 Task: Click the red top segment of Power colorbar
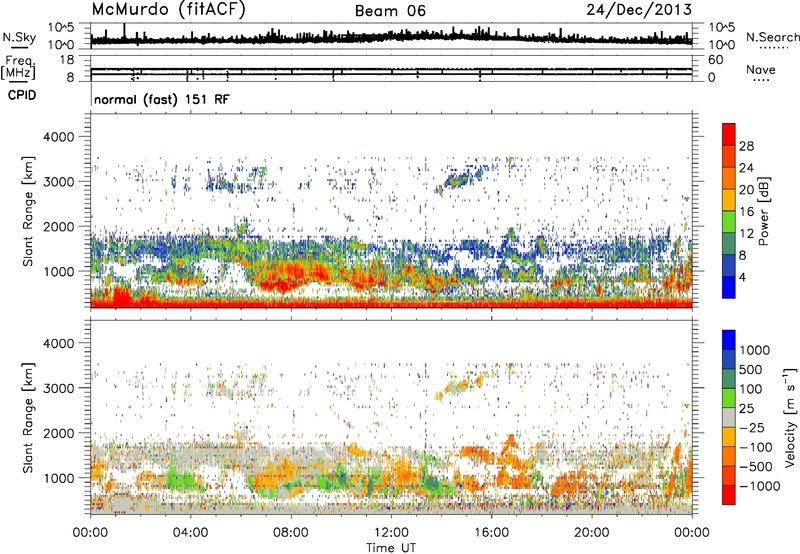pos(729,134)
